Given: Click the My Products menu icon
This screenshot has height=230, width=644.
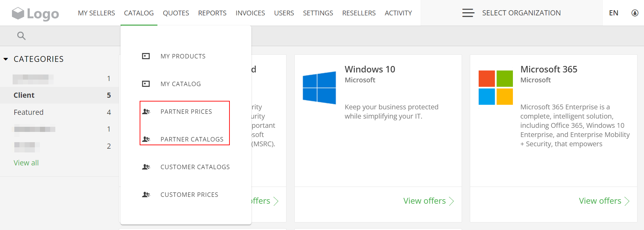Looking at the screenshot, I should pyautogui.click(x=146, y=56).
